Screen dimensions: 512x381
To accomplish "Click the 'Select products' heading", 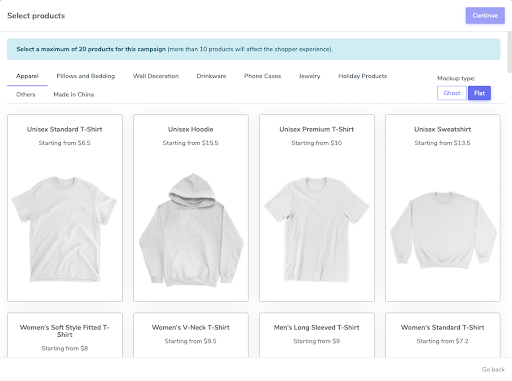I will click(x=36, y=16).
